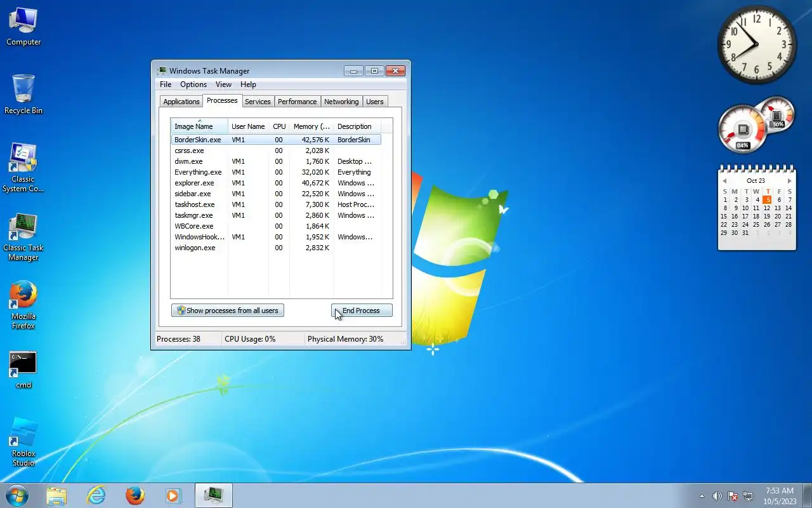Image resolution: width=812 pixels, height=508 pixels.
Task: Click the Processes: 38 status entry
Action: point(178,339)
